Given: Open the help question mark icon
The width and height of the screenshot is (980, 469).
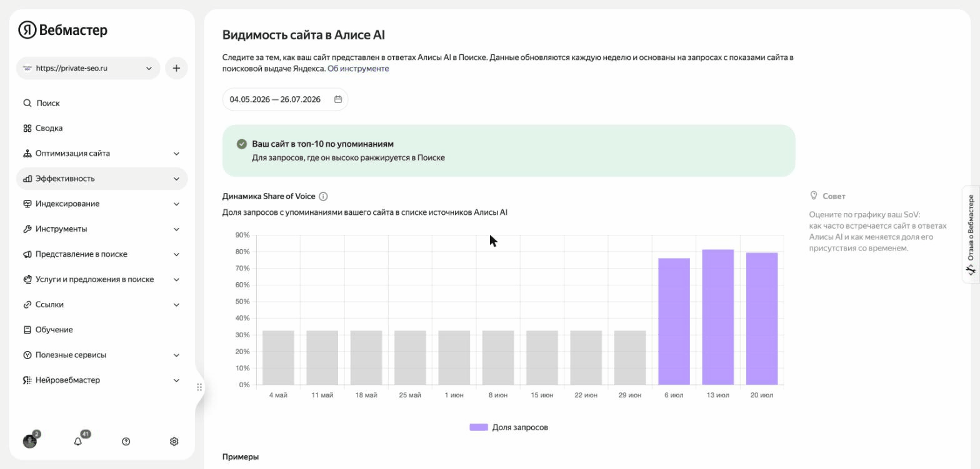Looking at the screenshot, I should coord(126,442).
